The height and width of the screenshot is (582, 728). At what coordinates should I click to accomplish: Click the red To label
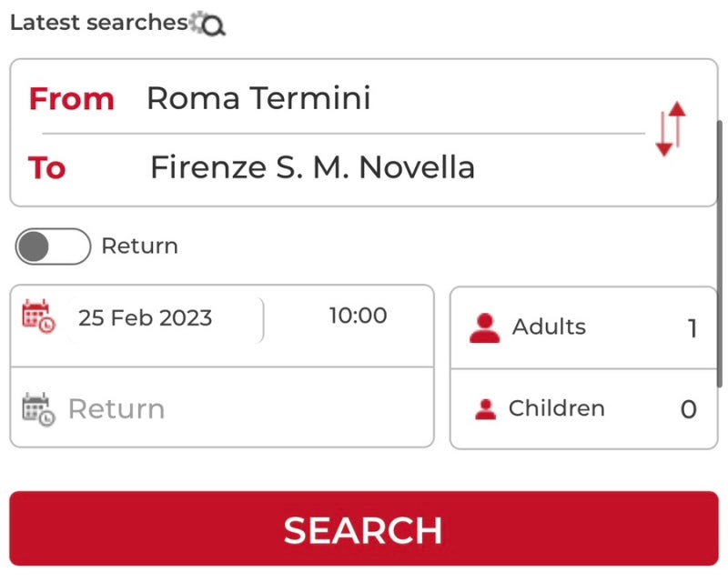47,167
